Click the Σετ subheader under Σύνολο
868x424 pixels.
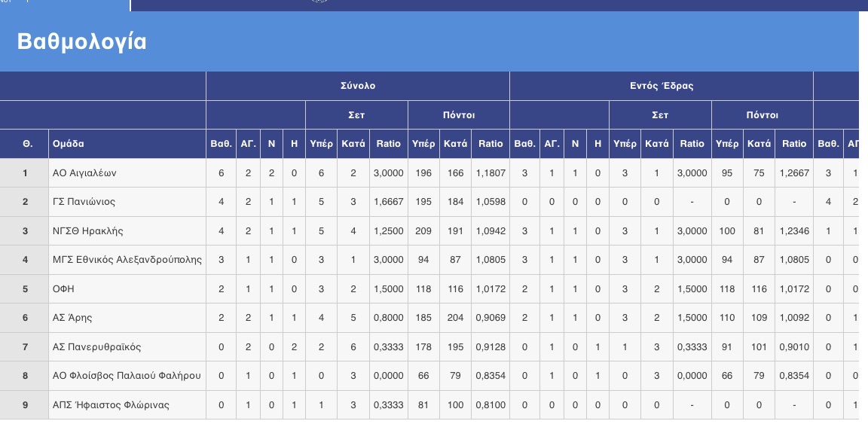tap(356, 115)
